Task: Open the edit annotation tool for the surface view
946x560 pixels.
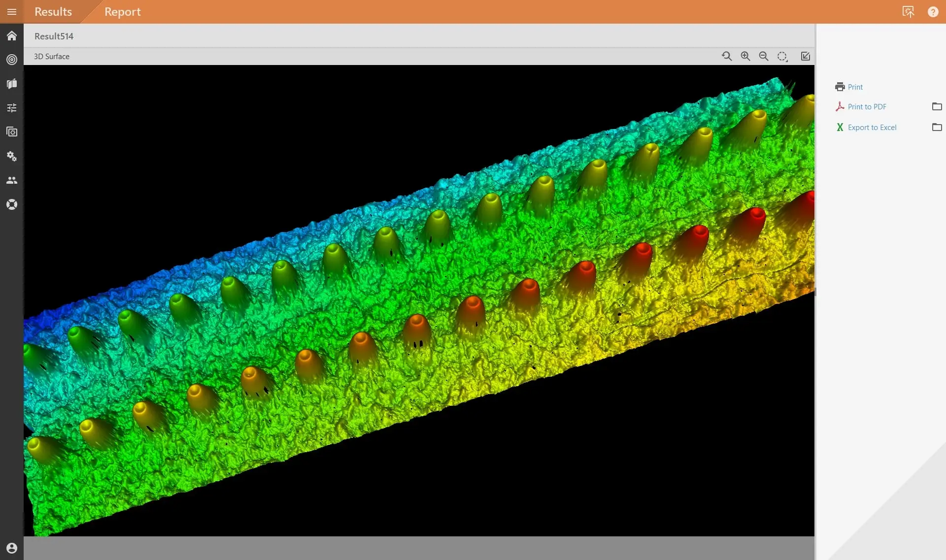Action: pos(805,56)
